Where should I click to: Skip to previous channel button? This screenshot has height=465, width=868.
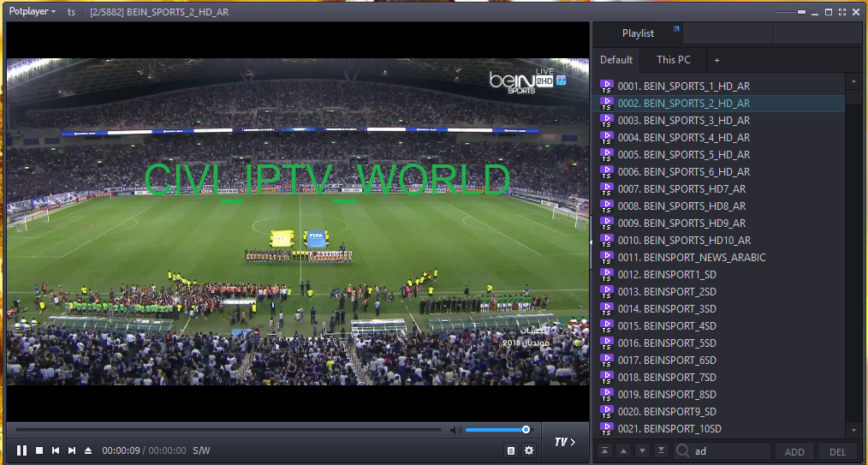click(x=56, y=450)
